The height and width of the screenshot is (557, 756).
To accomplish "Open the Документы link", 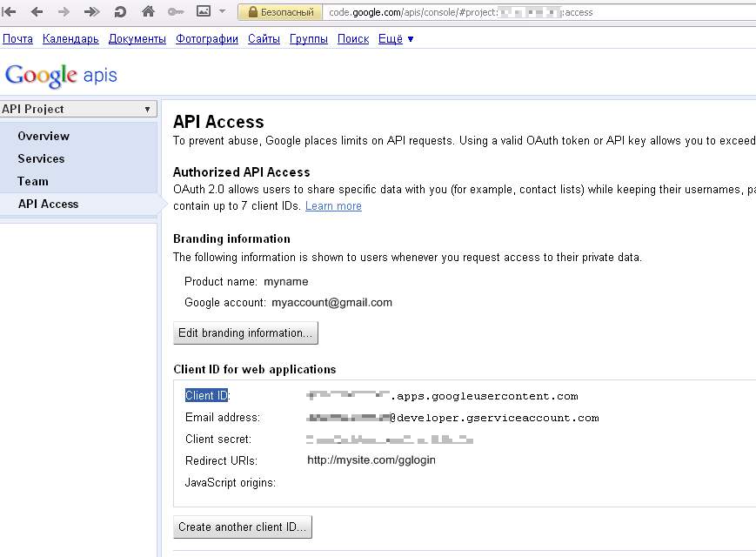I will coord(137,39).
